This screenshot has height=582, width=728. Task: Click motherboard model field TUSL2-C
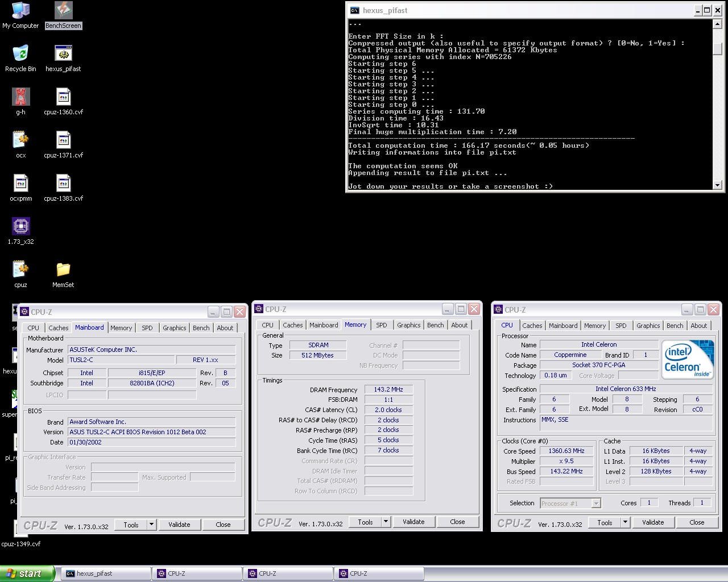click(x=121, y=360)
